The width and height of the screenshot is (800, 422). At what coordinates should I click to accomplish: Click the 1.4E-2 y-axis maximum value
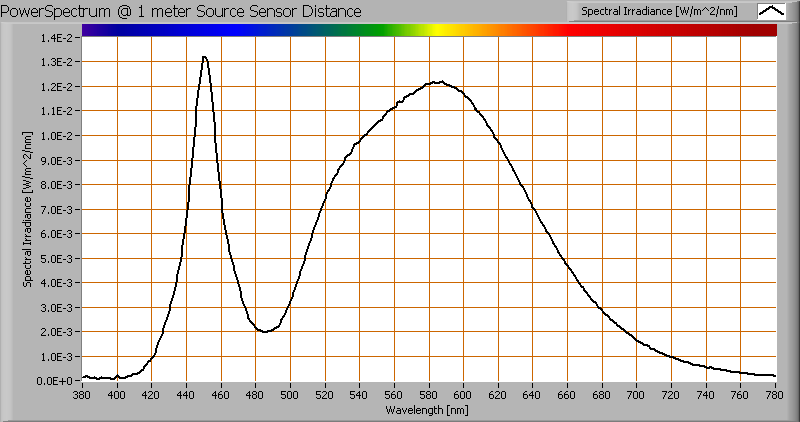56,38
